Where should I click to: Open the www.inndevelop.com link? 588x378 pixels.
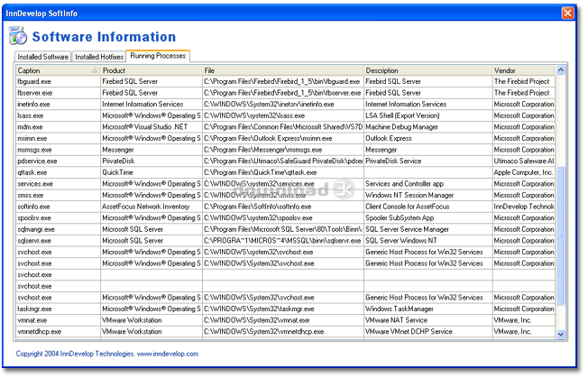click(168, 354)
